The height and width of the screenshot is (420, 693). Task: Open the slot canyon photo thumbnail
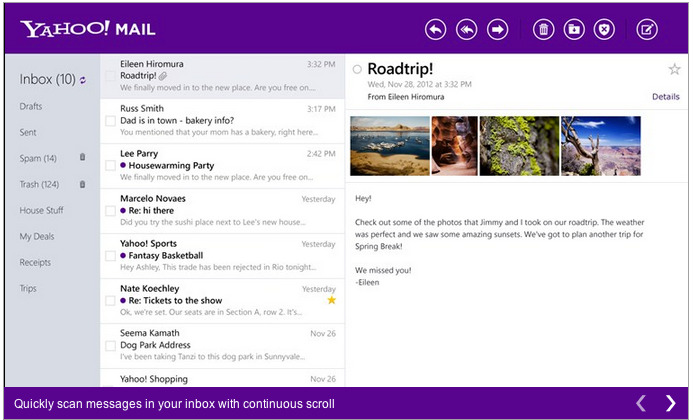click(455, 146)
